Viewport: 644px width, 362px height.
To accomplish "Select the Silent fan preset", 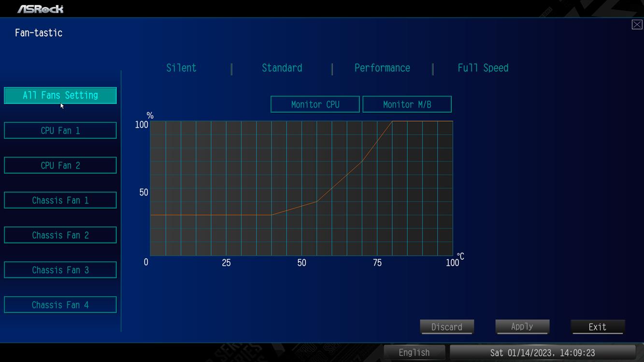I will [181, 68].
